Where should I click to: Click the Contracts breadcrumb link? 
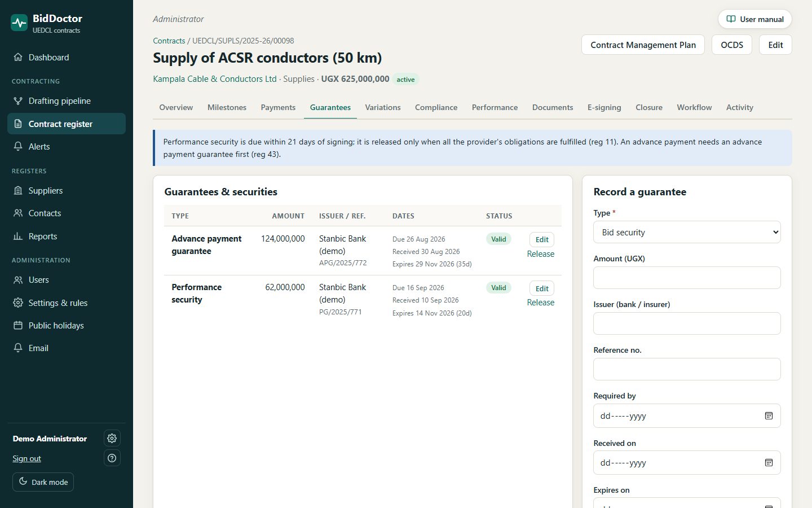(x=169, y=41)
